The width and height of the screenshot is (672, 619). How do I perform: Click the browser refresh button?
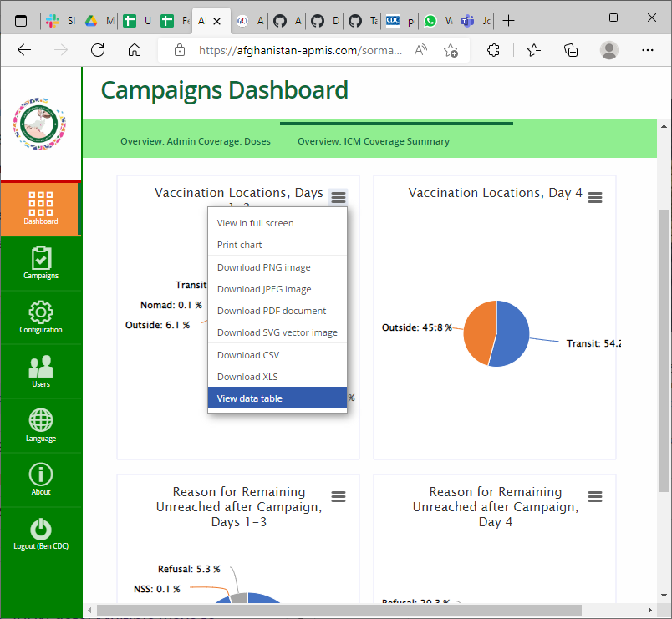pos(97,50)
